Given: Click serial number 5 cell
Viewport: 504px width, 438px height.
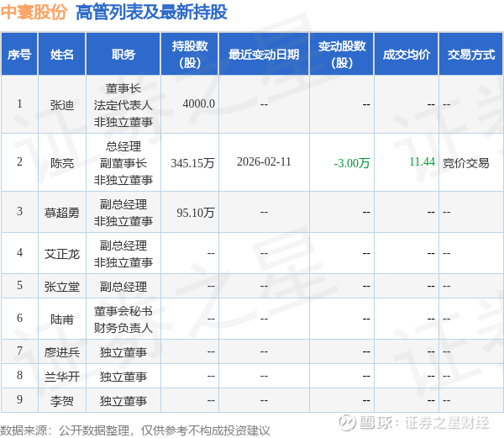Looking at the screenshot, I should click(x=19, y=286).
